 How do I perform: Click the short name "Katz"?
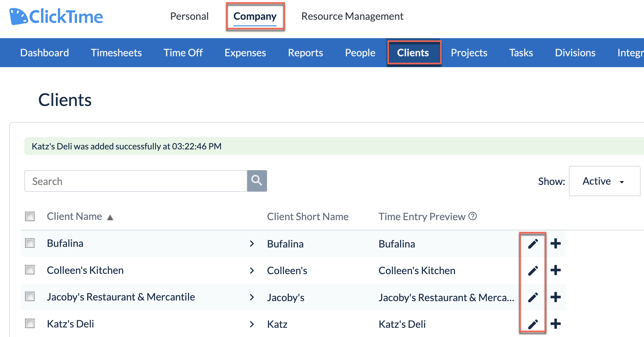click(277, 324)
